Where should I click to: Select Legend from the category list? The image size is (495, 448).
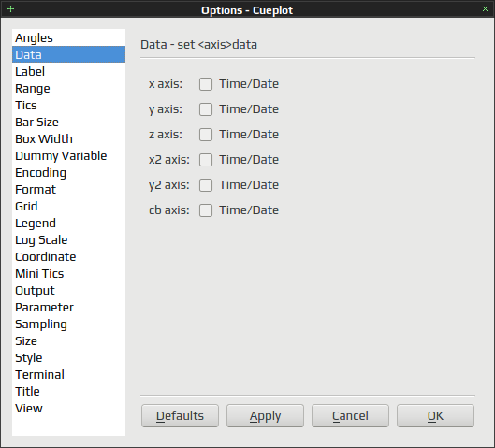pyautogui.click(x=68, y=223)
